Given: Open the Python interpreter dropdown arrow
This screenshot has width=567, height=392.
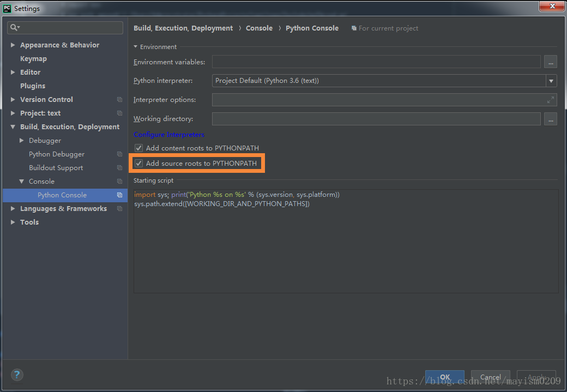Looking at the screenshot, I should 551,81.
